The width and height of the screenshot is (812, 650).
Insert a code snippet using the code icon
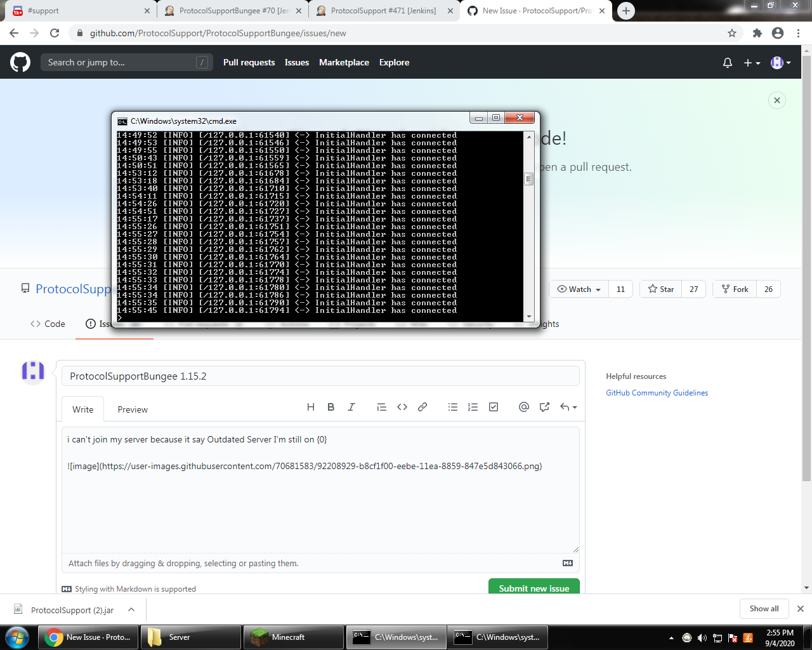point(402,407)
